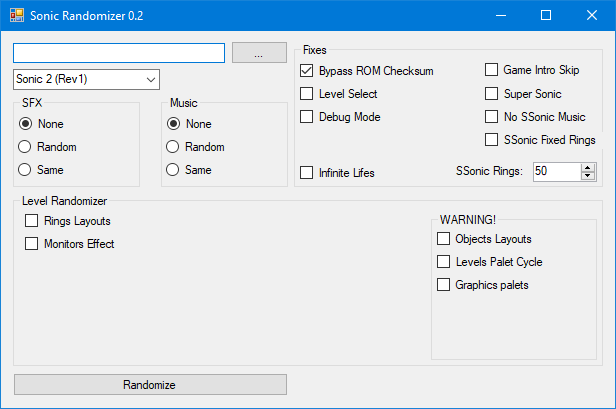Viewport: 616px width, 409px height.
Task: Check Monitors Effect option
Action: pos(32,244)
